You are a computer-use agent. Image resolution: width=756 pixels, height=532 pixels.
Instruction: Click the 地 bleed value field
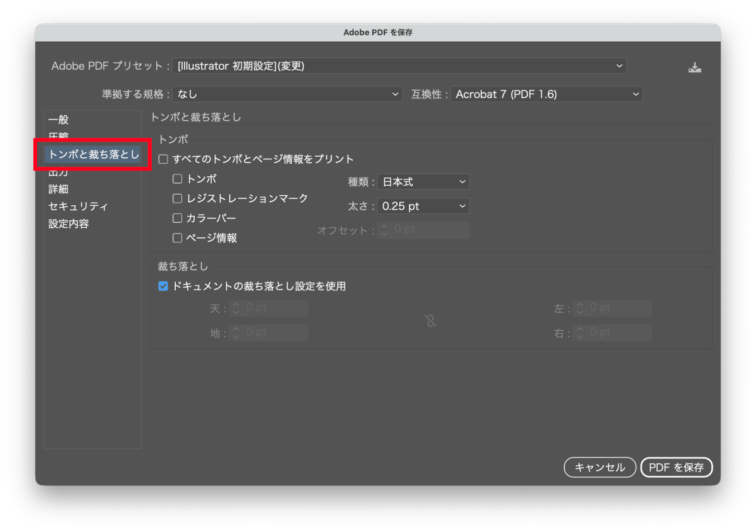pos(276,333)
